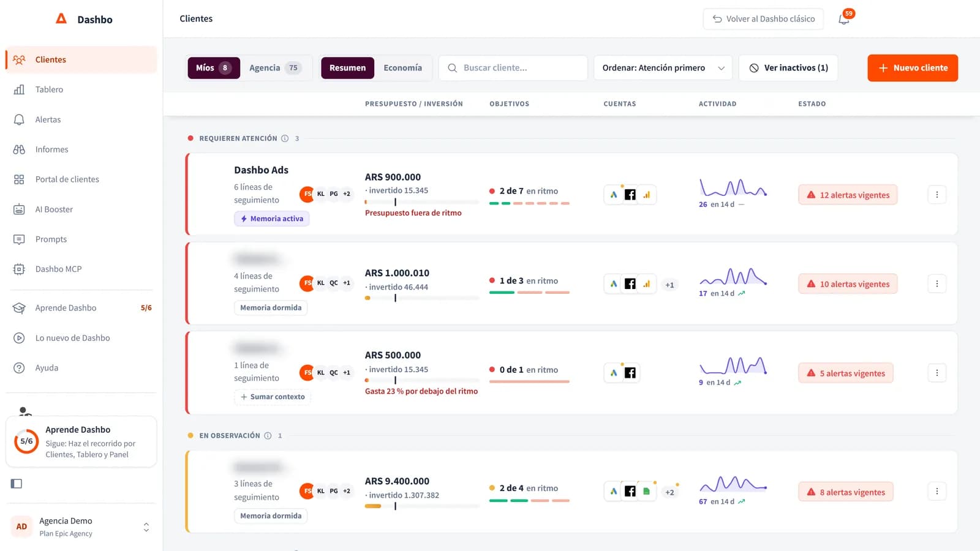
Task: Click the Lo nuevo de Dashbo play icon
Action: pyautogui.click(x=19, y=338)
